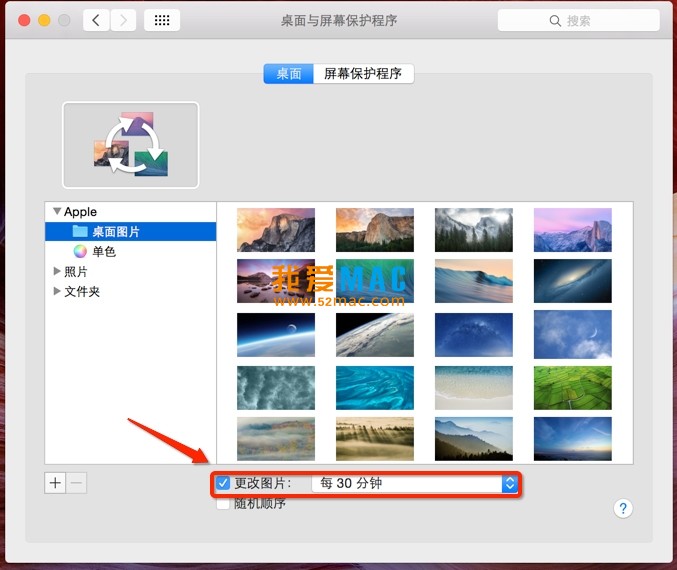Switch to the 屏幕保护程序 tab
The width and height of the screenshot is (677, 570).
click(x=363, y=73)
